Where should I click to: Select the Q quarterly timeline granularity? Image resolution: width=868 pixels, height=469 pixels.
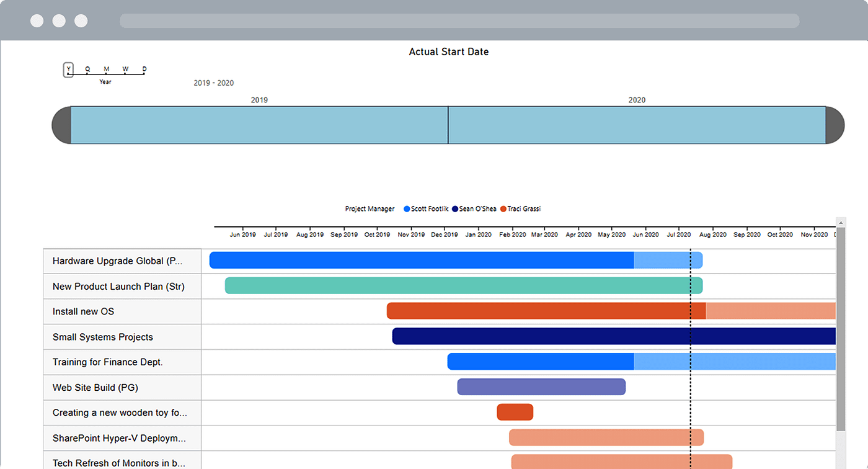[87, 69]
